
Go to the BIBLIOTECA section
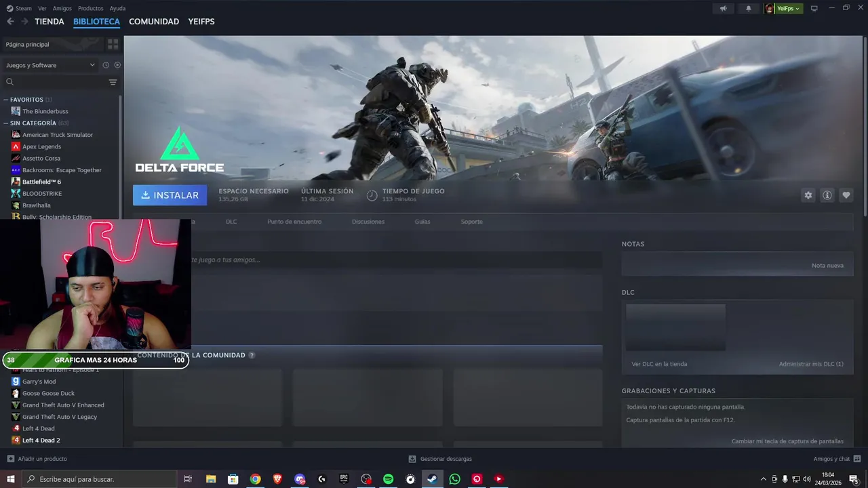[96, 22]
